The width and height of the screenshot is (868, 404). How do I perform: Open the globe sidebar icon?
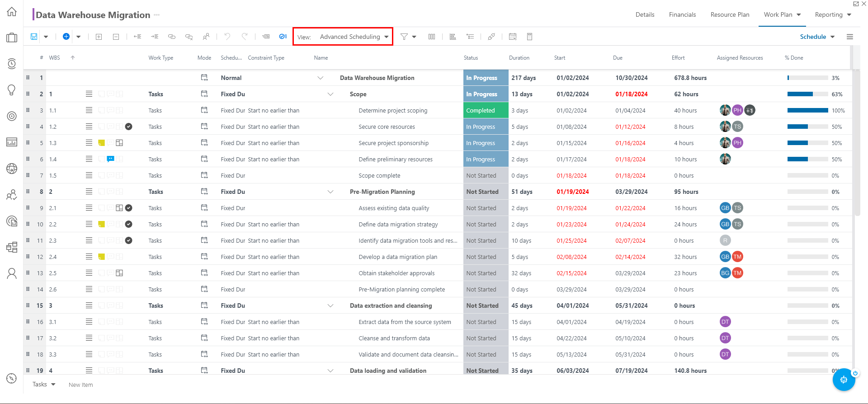click(x=12, y=169)
